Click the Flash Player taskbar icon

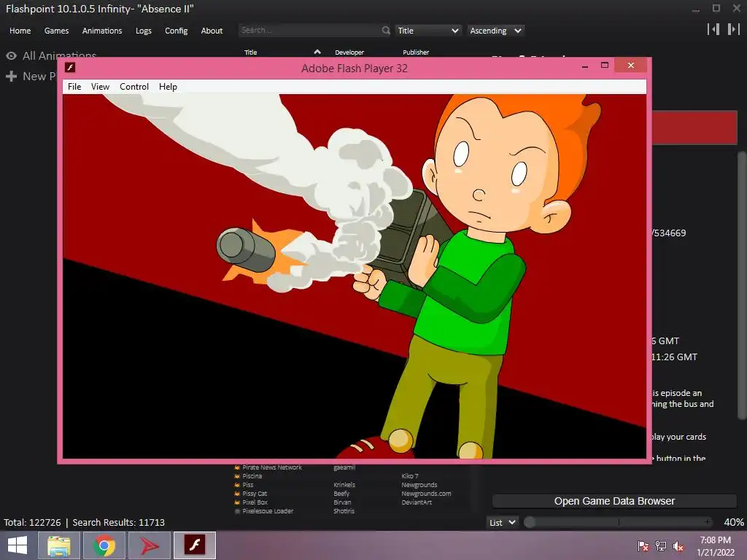[194, 545]
